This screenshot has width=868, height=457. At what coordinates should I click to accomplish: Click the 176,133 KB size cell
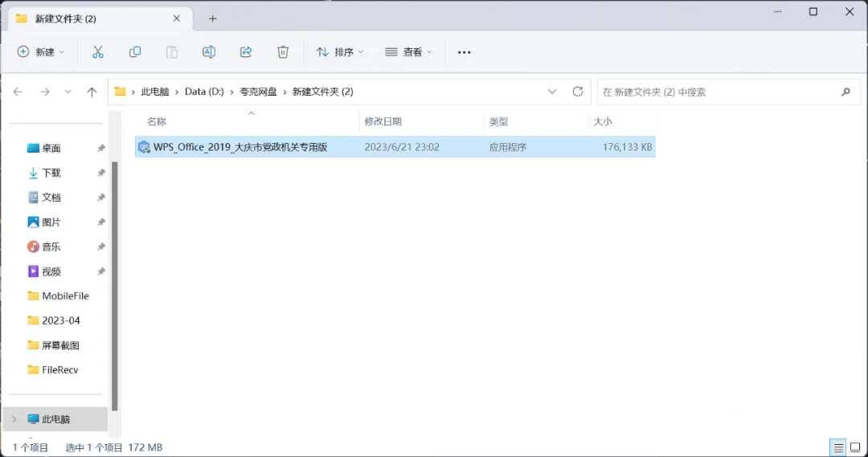tap(627, 147)
